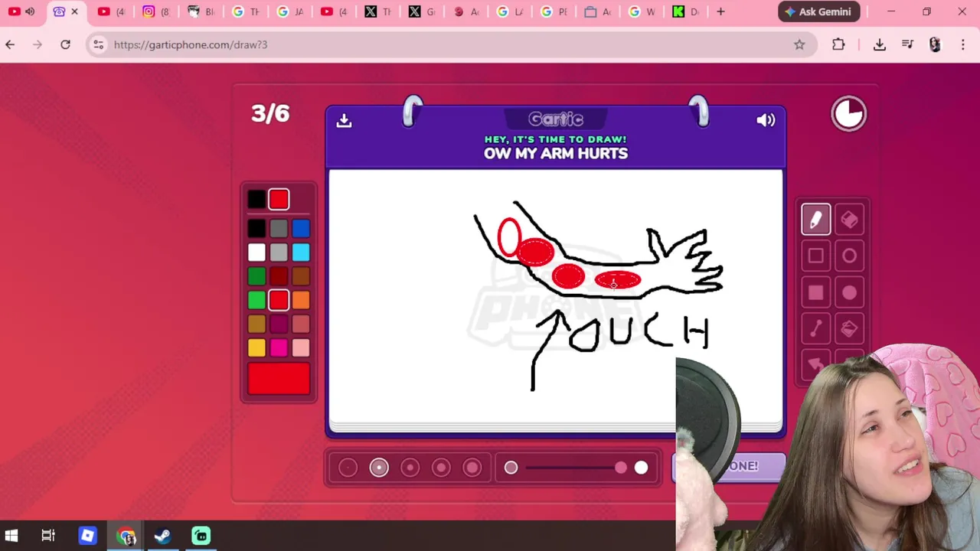Switch to the green K icon tab
This screenshot has height=551, width=980.
(x=686, y=11)
